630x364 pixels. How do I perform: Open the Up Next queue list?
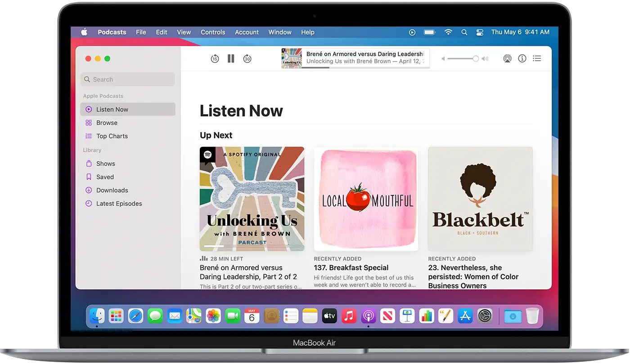coord(537,58)
